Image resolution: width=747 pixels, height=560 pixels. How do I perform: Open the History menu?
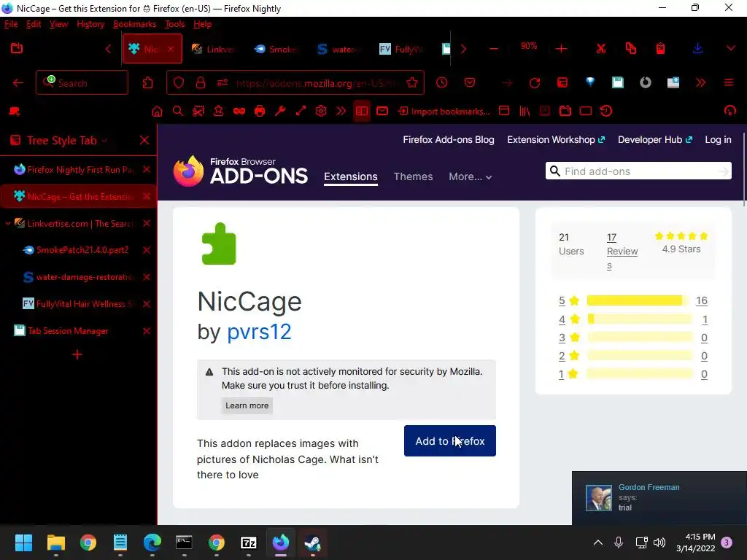coord(90,24)
